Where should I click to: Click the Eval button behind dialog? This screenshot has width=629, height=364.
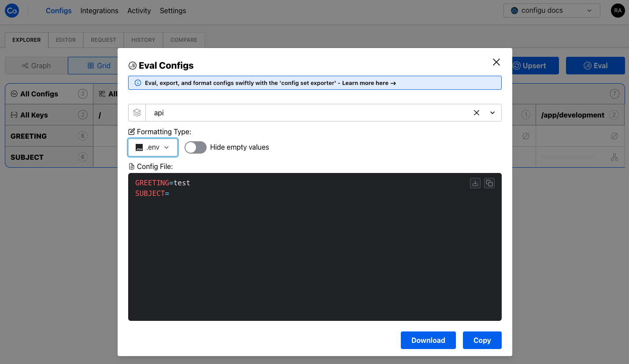coord(596,66)
